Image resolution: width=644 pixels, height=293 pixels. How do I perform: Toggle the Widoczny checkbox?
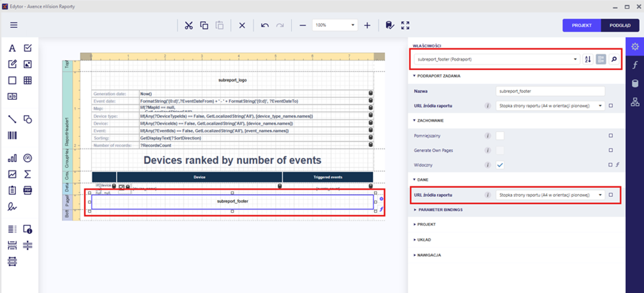pyautogui.click(x=500, y=165)
